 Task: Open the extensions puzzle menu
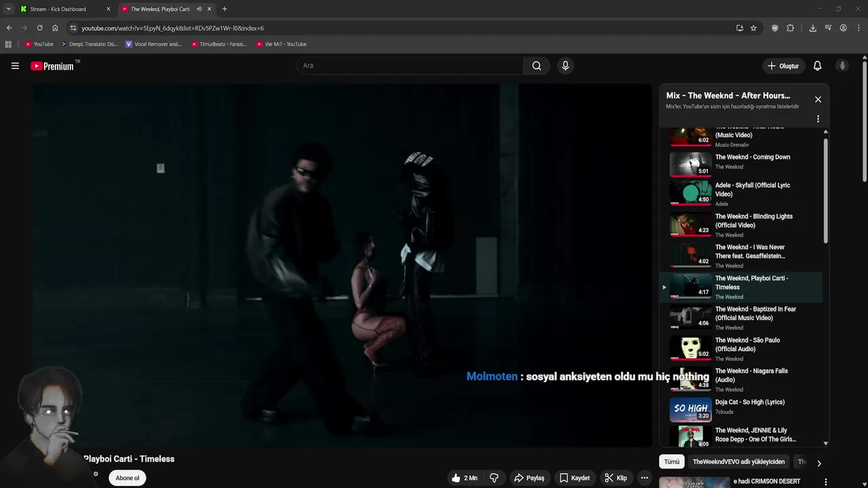(790, 28)
